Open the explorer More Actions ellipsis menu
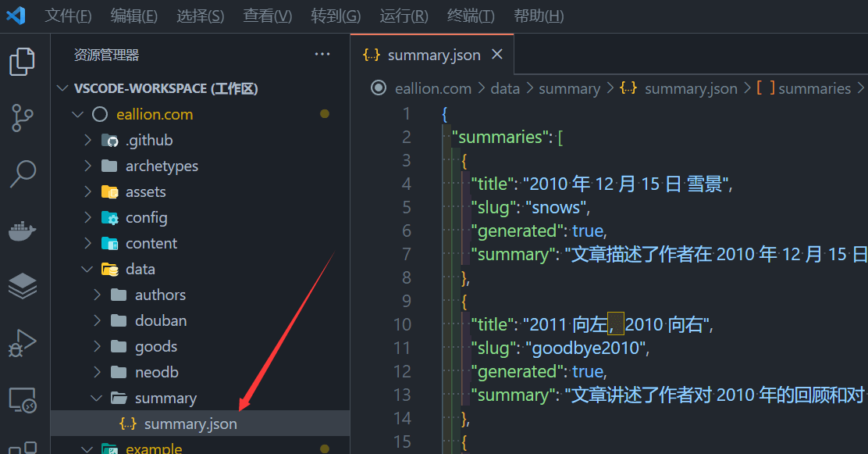The width and height of the screenshot is (868, 454). (322, 55)
